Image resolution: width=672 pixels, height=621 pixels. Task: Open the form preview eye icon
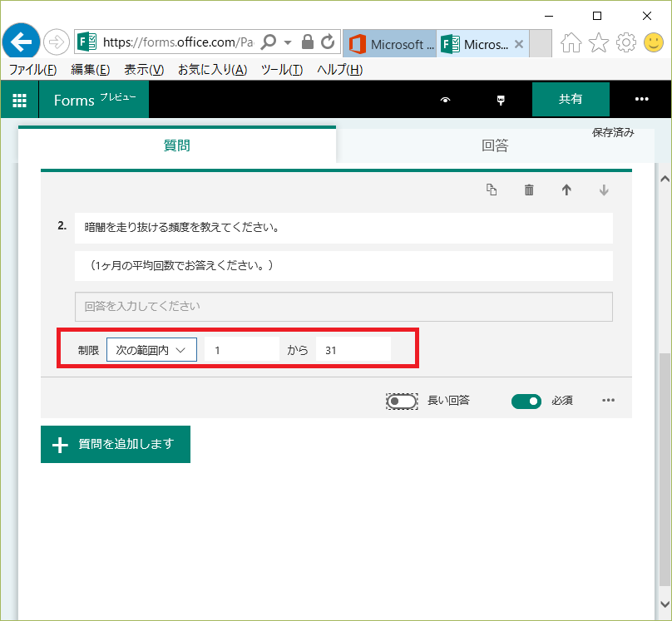(x=445, y=100)
